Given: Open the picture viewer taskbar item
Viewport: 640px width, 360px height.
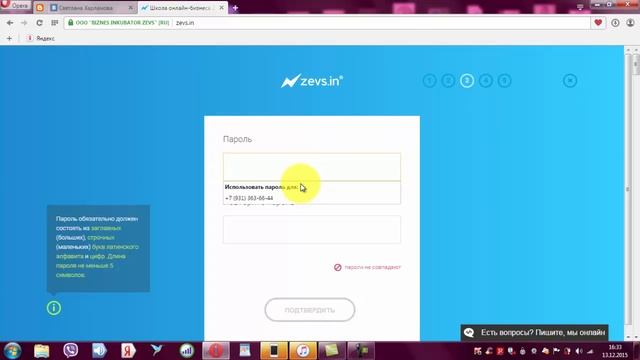Looking at the screenshot, I should pyautogui.click(x=245, y=351).
